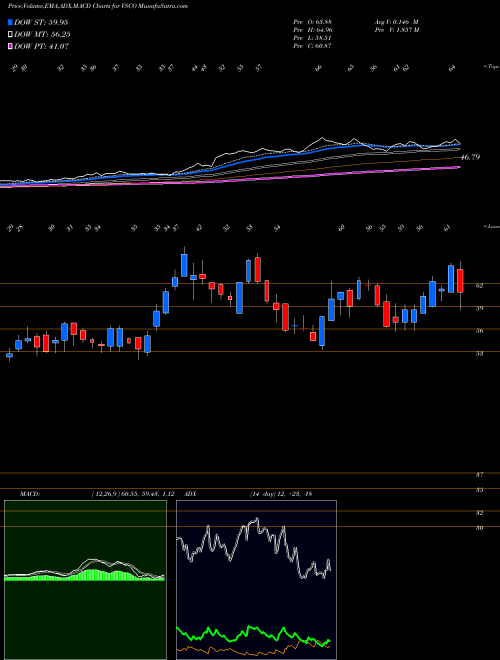Click the 62 price axis label
The image size is (500, 660).
click(479, 285)
